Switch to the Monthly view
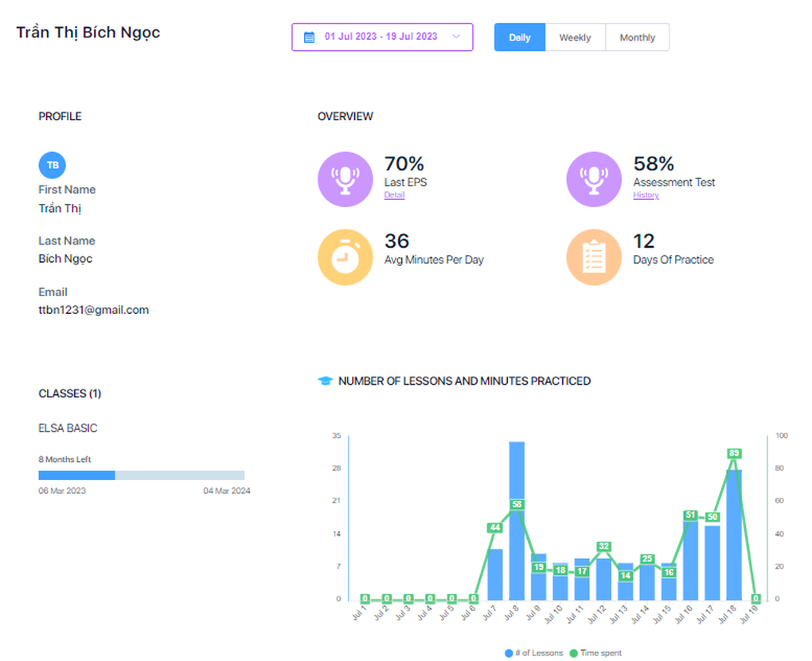This screenshot has width=812, height=661. click(637, 37)
